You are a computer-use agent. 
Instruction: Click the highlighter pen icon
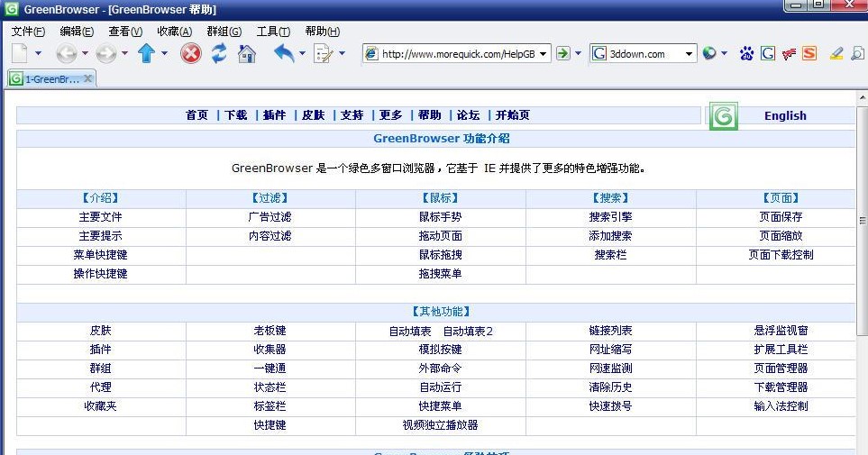(x=836, y=53)
